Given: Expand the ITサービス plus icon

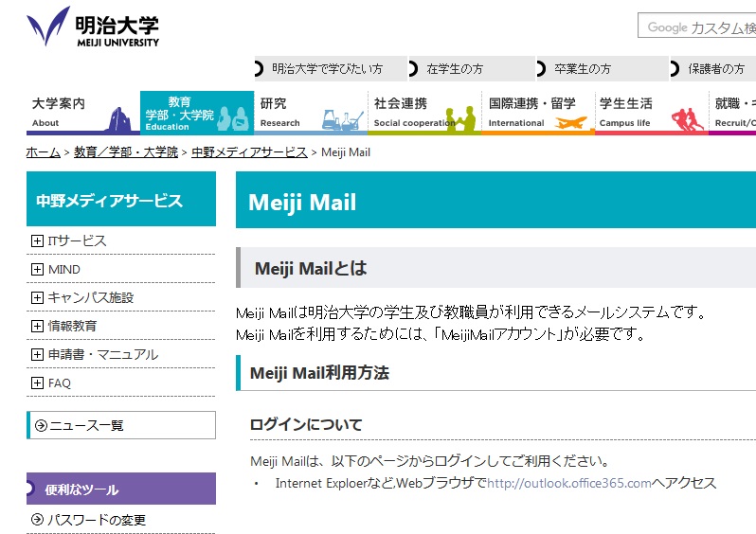Looking at the screenshot, I should point(37,240).
